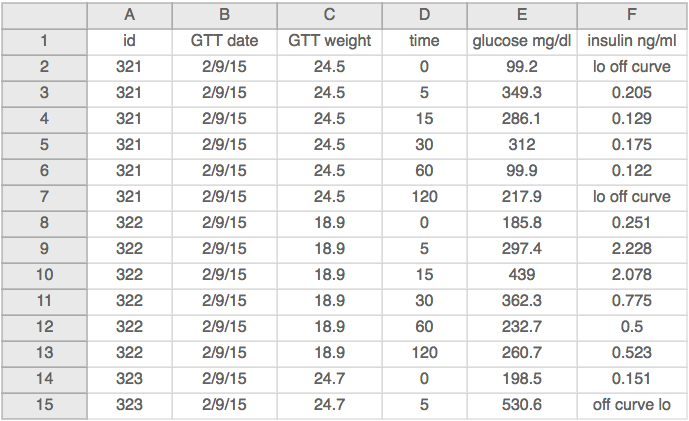Click column F header
This screenshot has height=421, width=689.
point(631,15)
